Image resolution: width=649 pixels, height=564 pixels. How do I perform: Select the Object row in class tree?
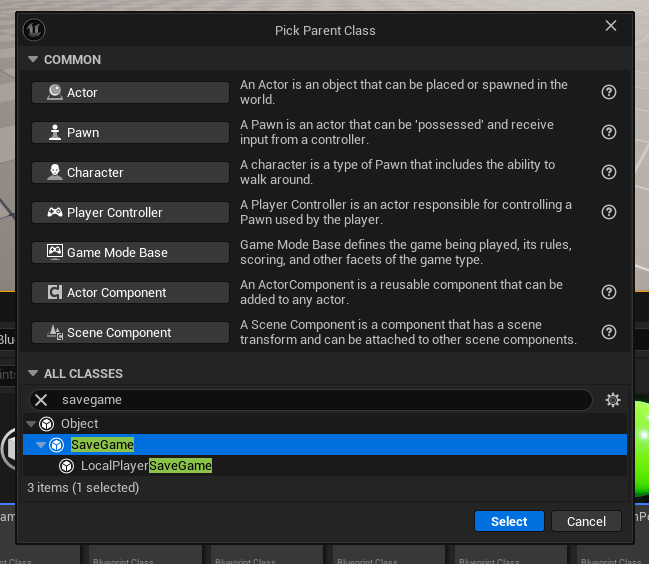(x=325, y=424)
